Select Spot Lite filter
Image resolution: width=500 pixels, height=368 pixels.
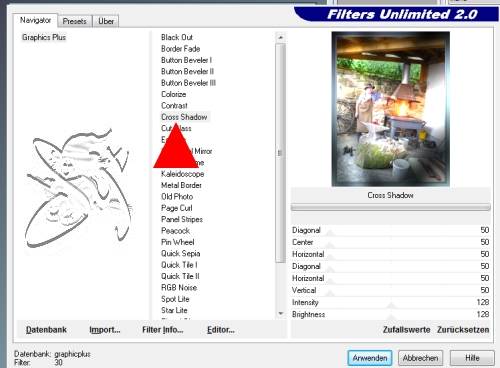click(175, 299)
